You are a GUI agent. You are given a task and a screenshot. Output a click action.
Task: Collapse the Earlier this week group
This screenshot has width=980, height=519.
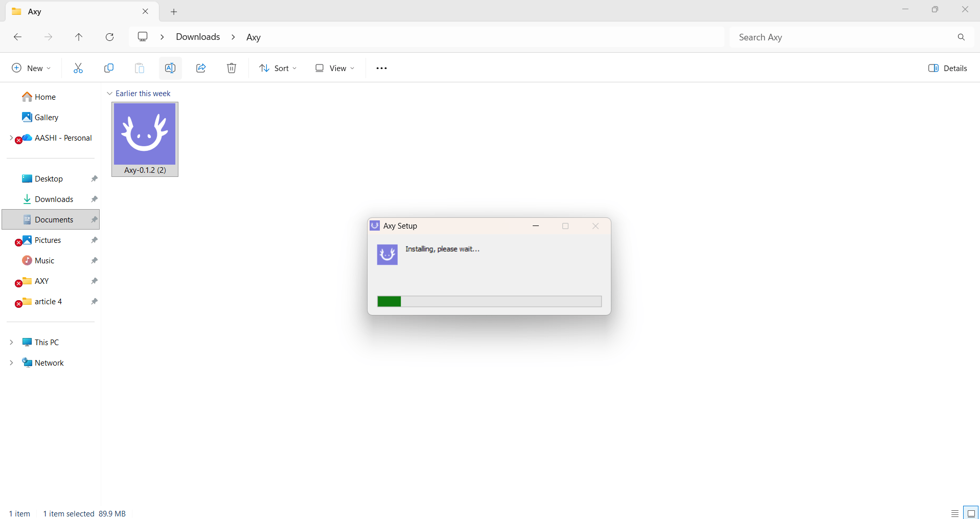[109, 94]
